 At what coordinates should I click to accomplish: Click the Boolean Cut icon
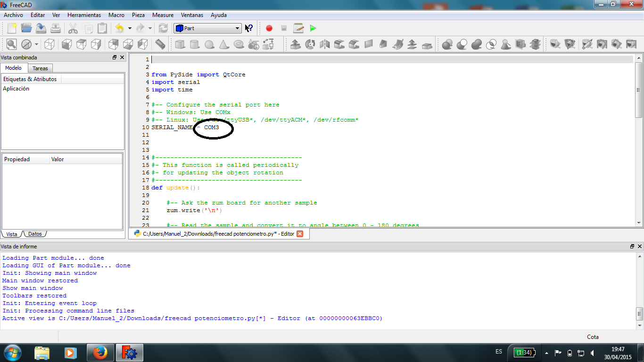(x=462, y=44)
